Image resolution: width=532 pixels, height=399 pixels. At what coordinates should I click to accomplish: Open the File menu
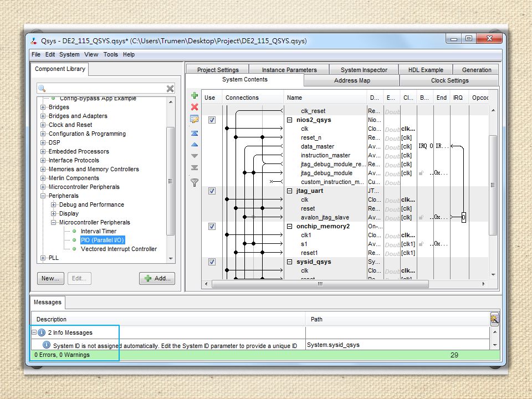click(x=35, y=54)
